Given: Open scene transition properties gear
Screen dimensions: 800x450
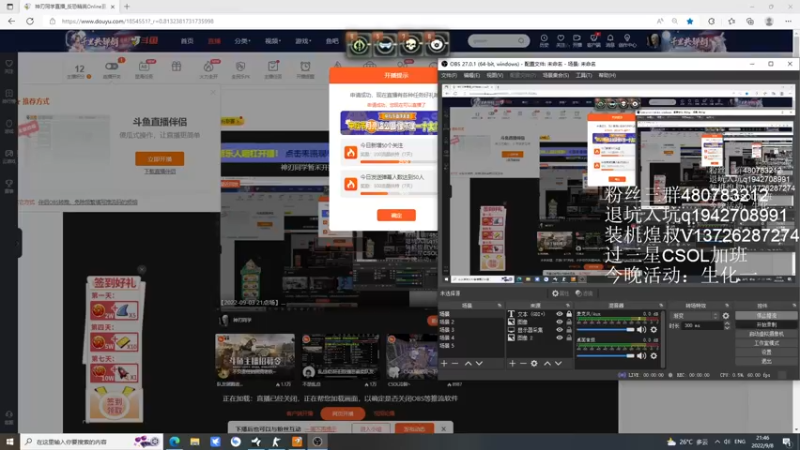Looking at the screenshot, I should [726, 316].
